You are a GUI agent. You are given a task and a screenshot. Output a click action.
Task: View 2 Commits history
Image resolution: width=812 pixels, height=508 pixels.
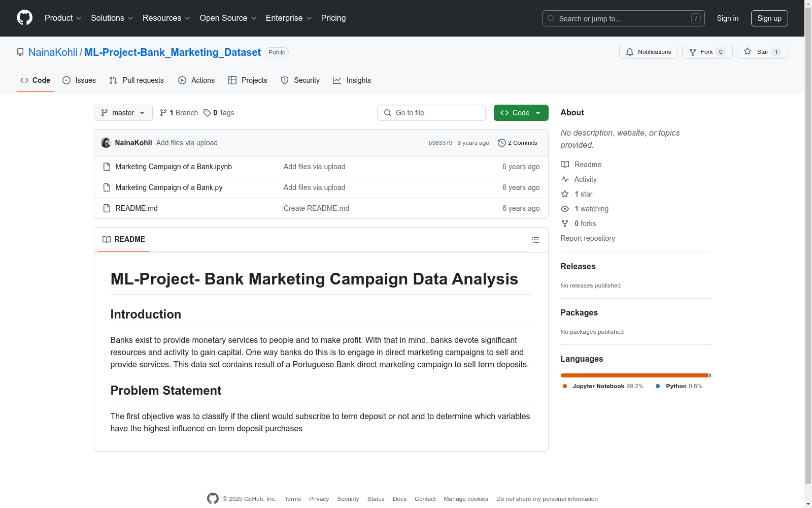[518, 143]
